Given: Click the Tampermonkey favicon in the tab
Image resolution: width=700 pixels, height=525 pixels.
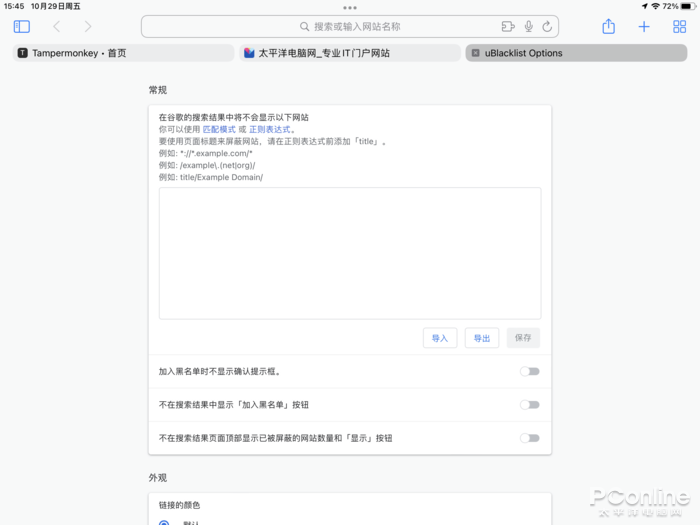Looking at the screenshot, I should pyautogui.click(x=22, y=53).
